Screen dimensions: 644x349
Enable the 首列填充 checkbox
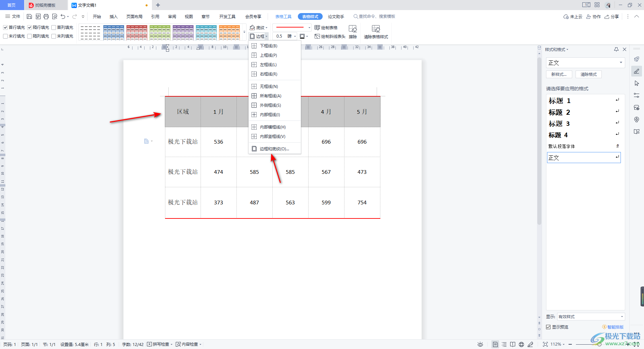pos(54,28)
